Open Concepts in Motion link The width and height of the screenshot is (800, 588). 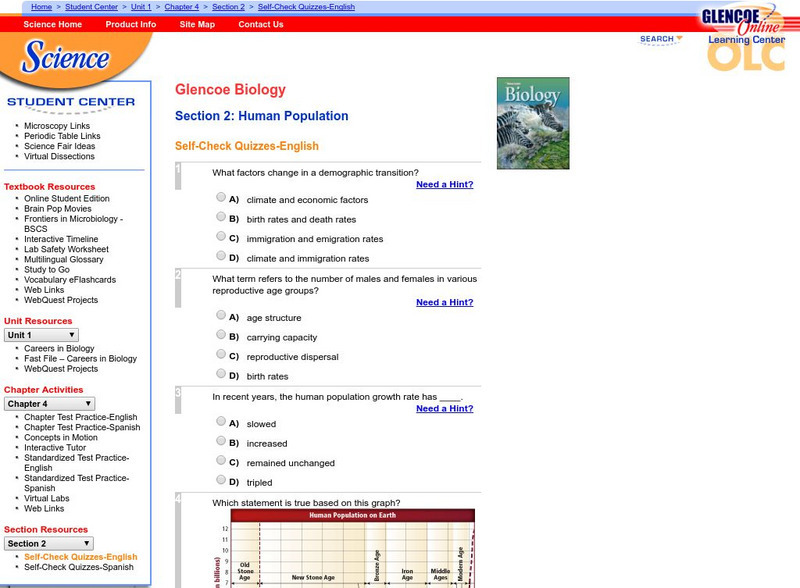61,437
